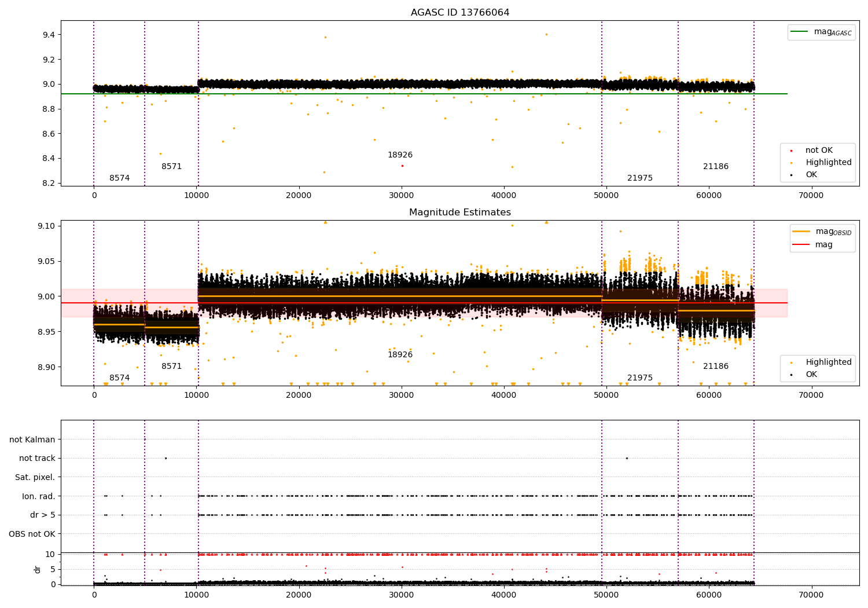Image resolution: width=868 pixels, height=608 pixels.
Task: Click obsid label 18926 in Magnitude Estimates plot
Action: coord(400,355)
